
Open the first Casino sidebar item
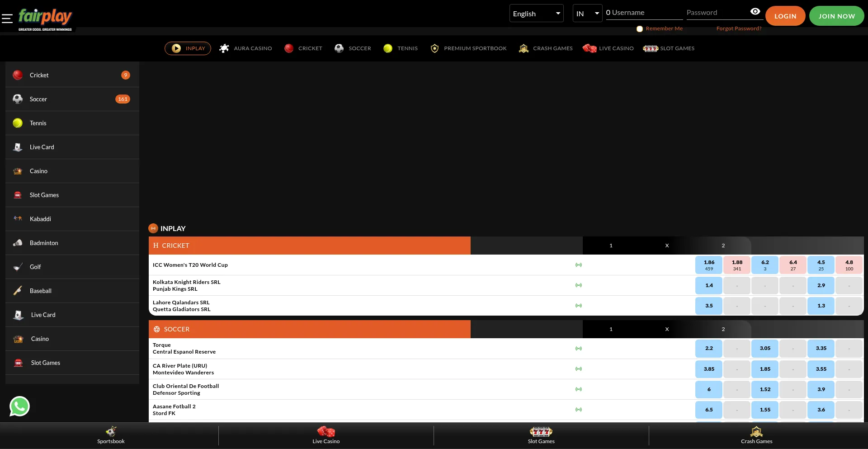click(x=72, y=171)
